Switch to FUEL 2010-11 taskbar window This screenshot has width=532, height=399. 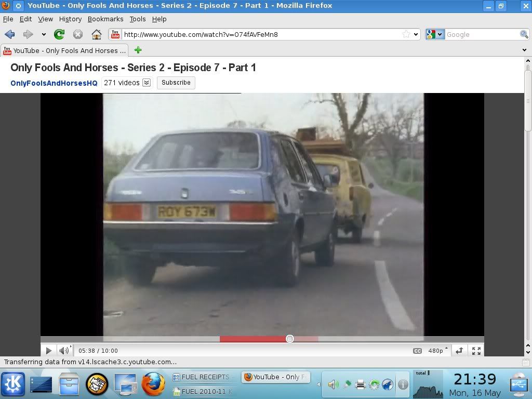(x=205, y=392)
